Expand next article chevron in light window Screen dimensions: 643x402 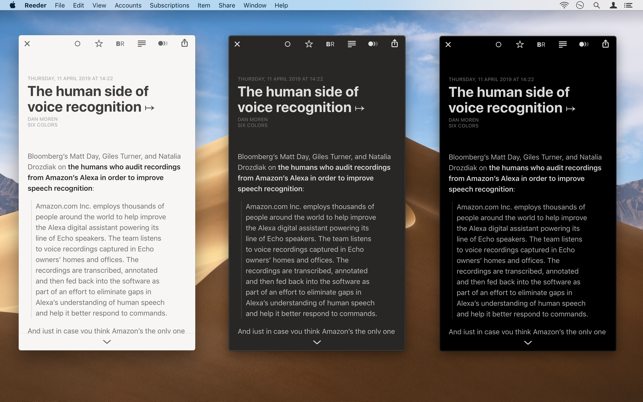click(107, 342)
